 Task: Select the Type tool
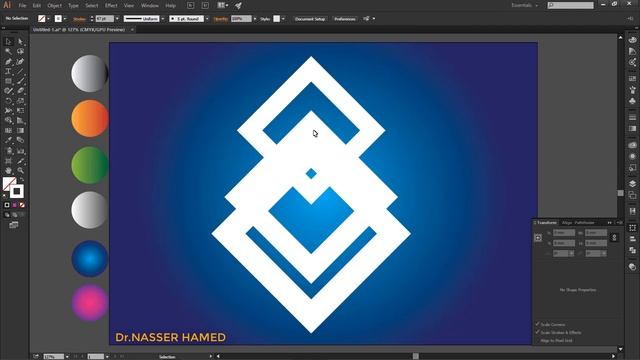click(8, 71)
